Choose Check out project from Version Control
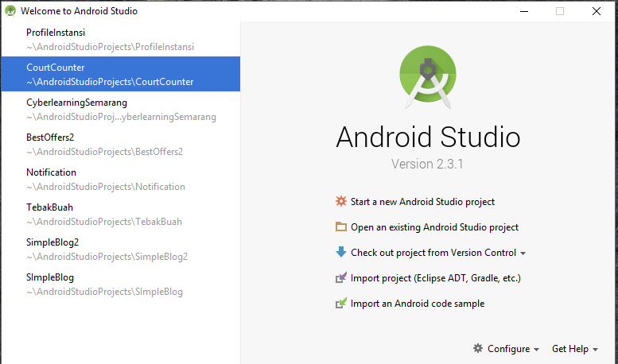The width and height of the screenshot is (618, 364). pyautogui.click(x=433, y=253)
